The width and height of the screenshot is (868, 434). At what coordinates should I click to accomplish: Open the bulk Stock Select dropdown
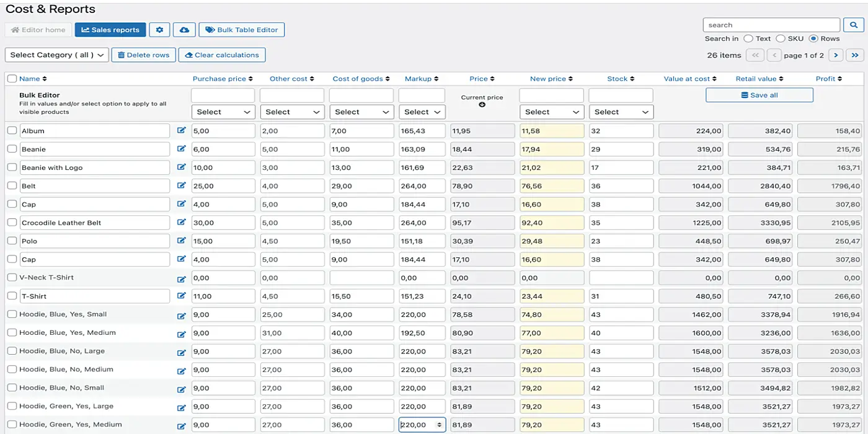click(621, 112)
